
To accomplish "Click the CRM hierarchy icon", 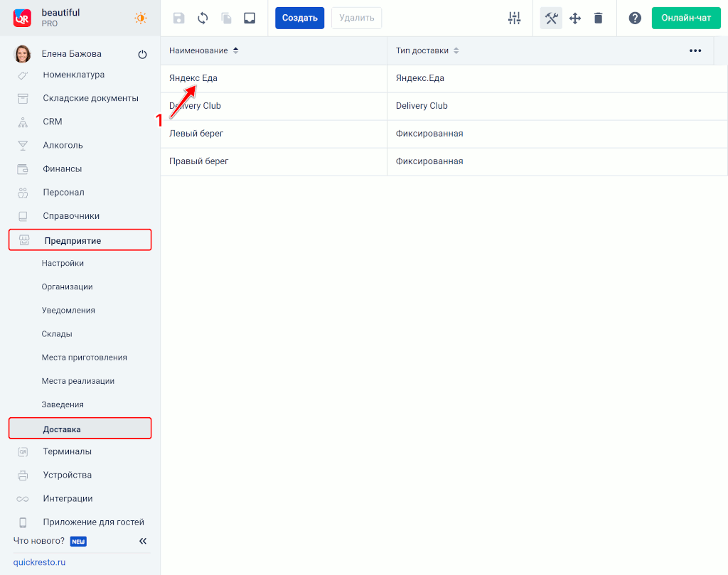I will [23, 122].
